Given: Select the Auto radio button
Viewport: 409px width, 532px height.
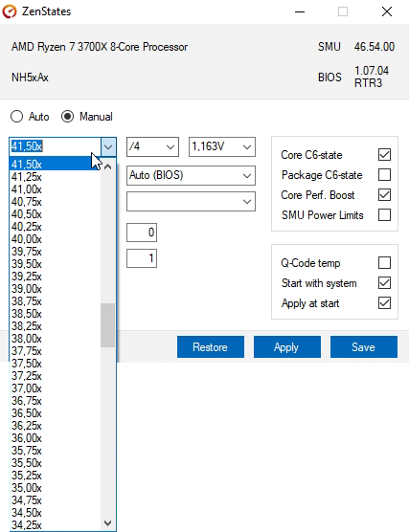Looking at the screenshot, I should [x=16, y=117].
